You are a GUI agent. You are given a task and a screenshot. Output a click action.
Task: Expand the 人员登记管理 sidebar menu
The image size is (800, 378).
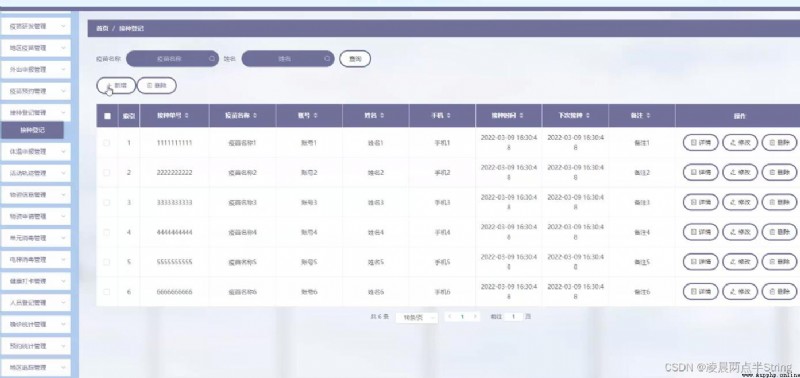pos(35,303)
